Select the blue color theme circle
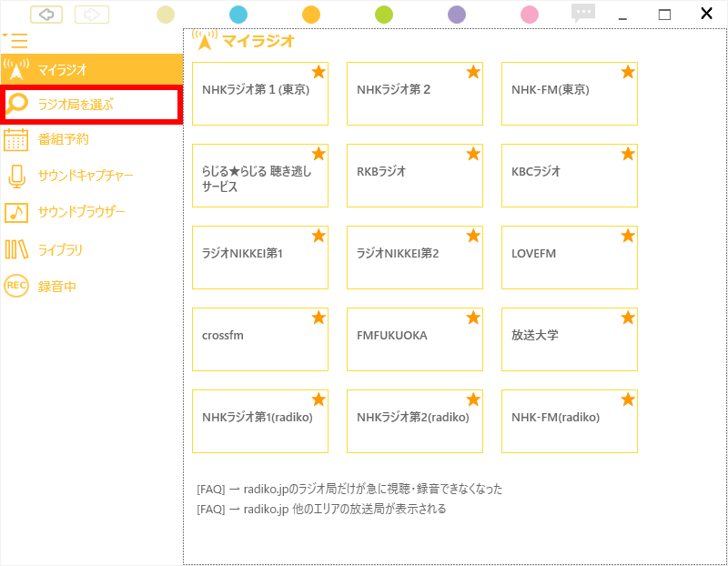 (x=238, y=15)
